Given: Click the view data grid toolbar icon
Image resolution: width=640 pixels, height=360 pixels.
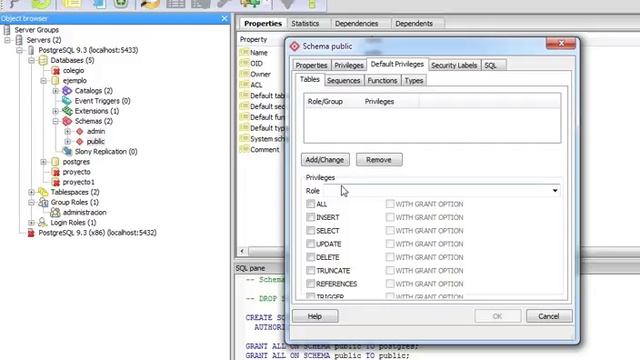Looking at the screenshot, I should click(x=176, y=4).
